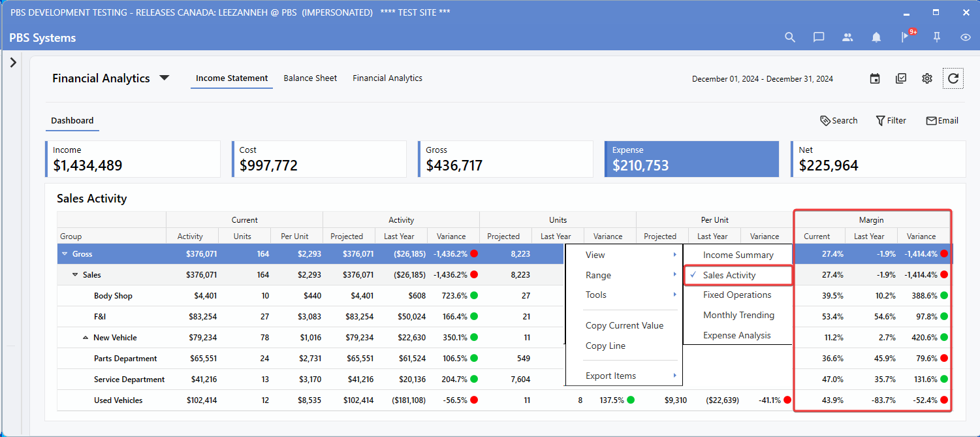Open the users group icon
The height and width of the screenshot is (437, 980).
pos(847,37)
